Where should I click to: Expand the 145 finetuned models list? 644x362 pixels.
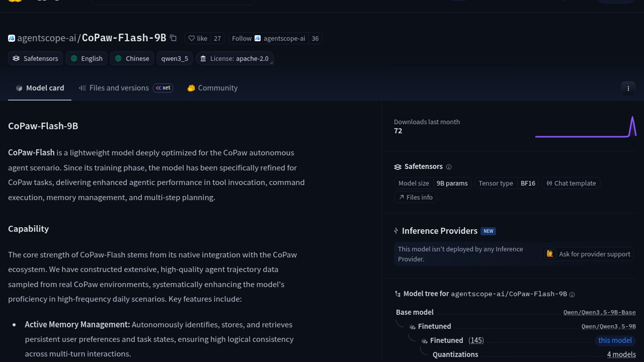(476, 341)
